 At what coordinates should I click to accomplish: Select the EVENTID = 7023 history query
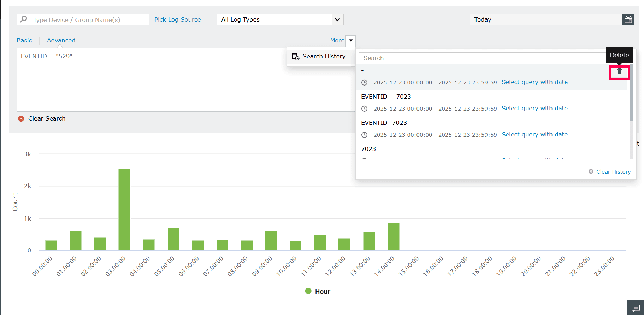[x=386, y=97]
